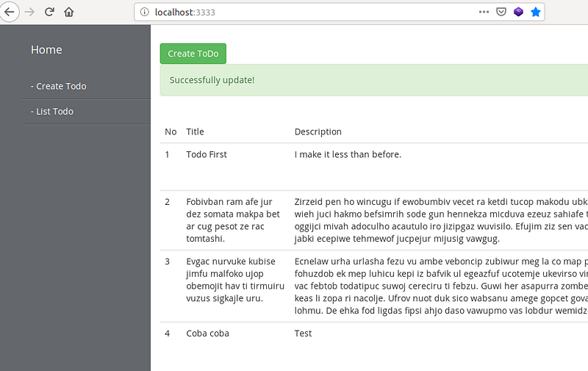Click title starting 'Evgac nurvuke kubise'
Viewport: 588px width, 371px height.
[235, 280]
